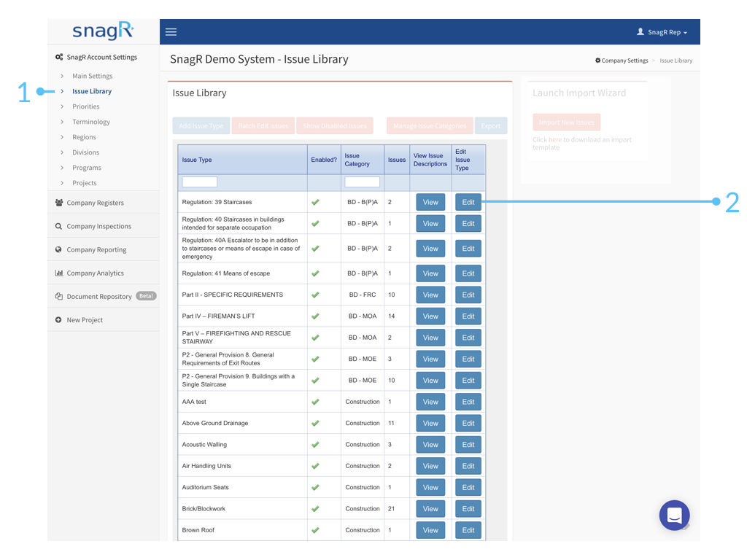747x560 pixels.
Task: Open the SnagR Rep user dropdown
Action: pyautogui.click(x=662, y=32)
